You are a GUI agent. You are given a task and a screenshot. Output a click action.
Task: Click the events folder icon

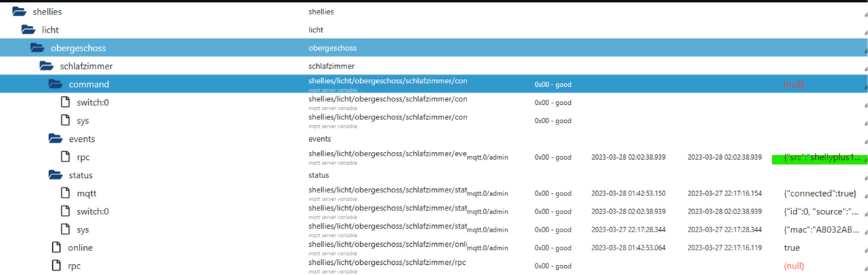(56, 139)
